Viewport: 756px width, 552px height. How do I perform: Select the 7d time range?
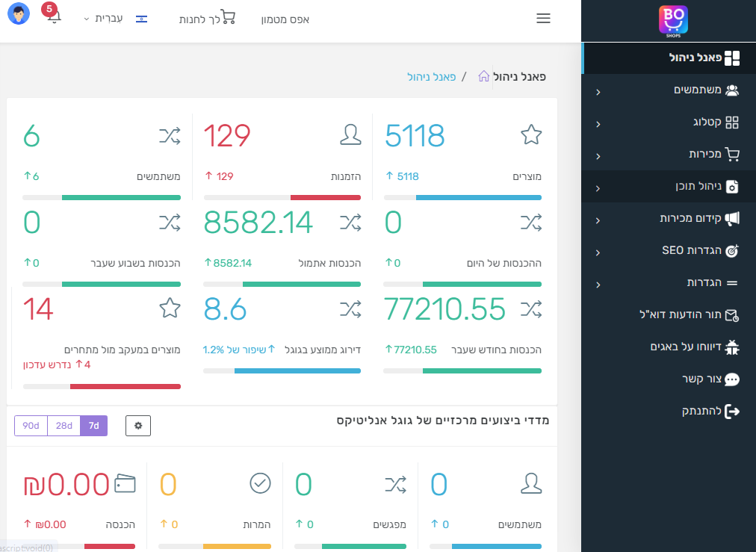coord(93,426)
